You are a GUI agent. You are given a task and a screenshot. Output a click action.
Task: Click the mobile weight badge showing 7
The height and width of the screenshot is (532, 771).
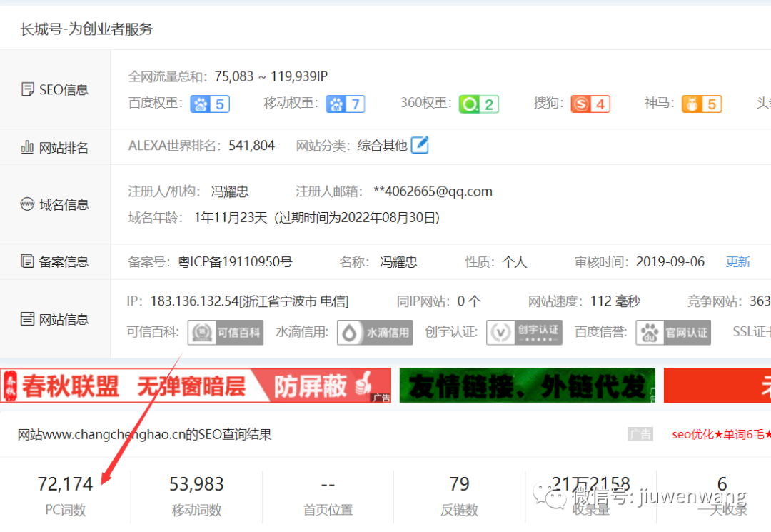[x=346, y=104]
